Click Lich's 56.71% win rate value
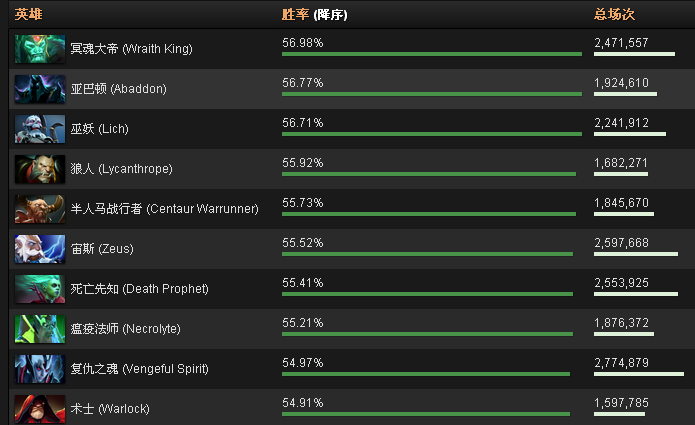Screen dimensions: 695x425 click(x=303, y=123)
